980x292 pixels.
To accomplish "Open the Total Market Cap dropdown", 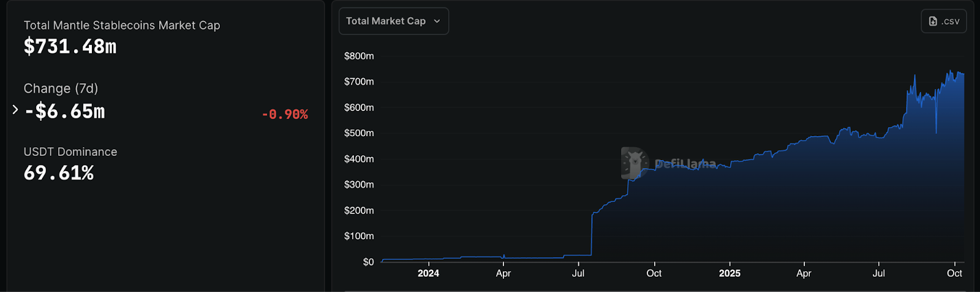I will point(394,21).
